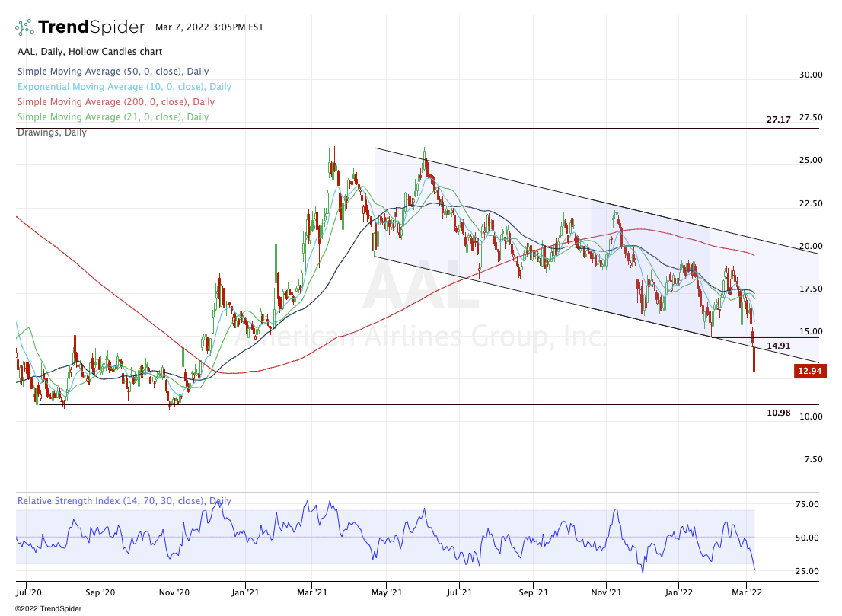Select the 27.17 resistance level label
The height and width of the screenshot is (616, 842).
click(x=779, y=120)
